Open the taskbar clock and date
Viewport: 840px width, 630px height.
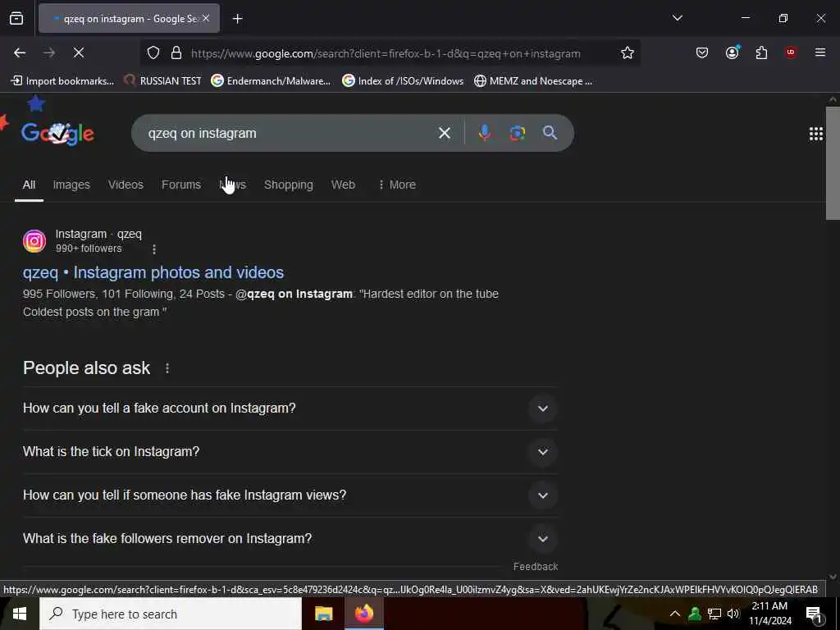769,614
